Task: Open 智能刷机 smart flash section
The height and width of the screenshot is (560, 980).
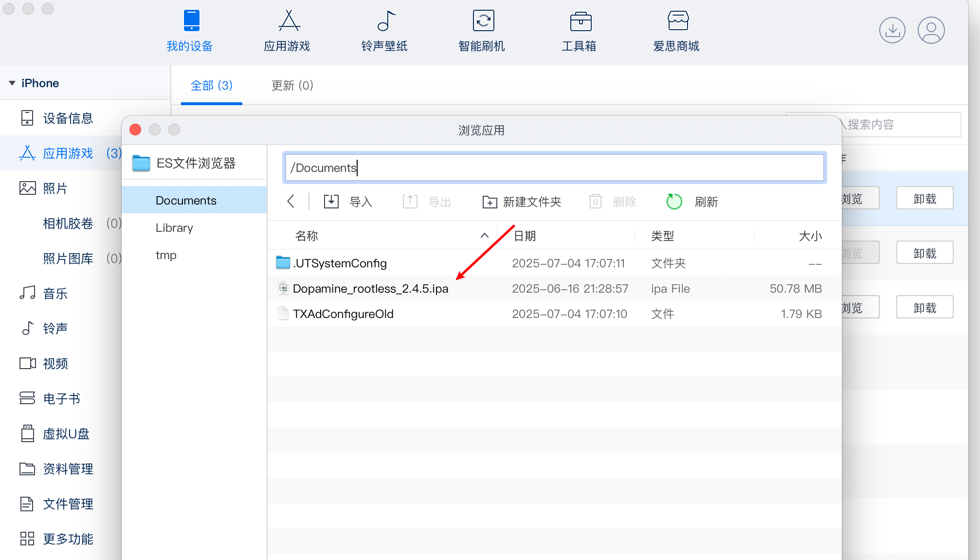Action: tap(482, 31)
